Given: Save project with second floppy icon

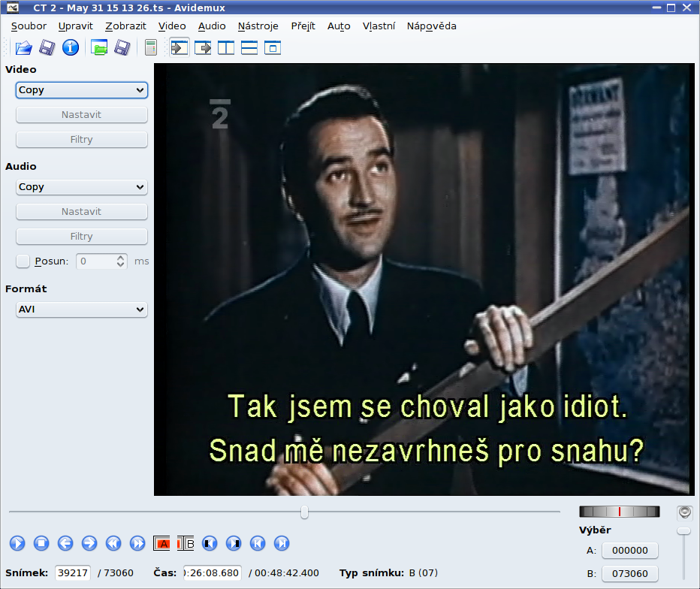Looking at the screenshot, I should [122, 47].
